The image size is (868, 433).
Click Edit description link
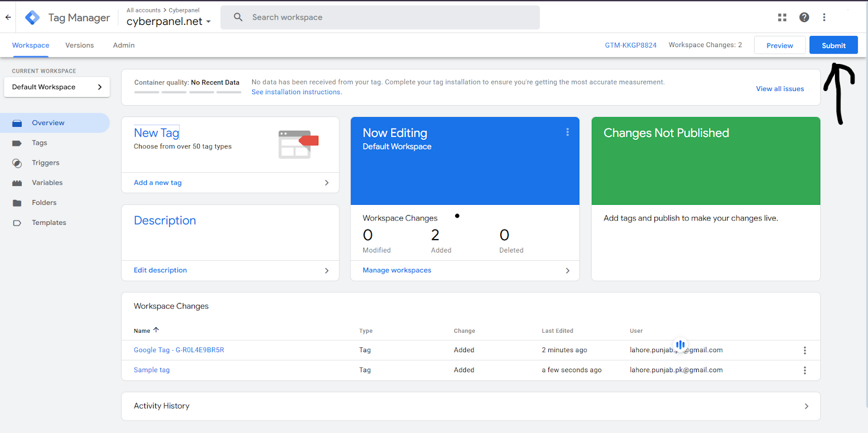[x=161, y=270]
